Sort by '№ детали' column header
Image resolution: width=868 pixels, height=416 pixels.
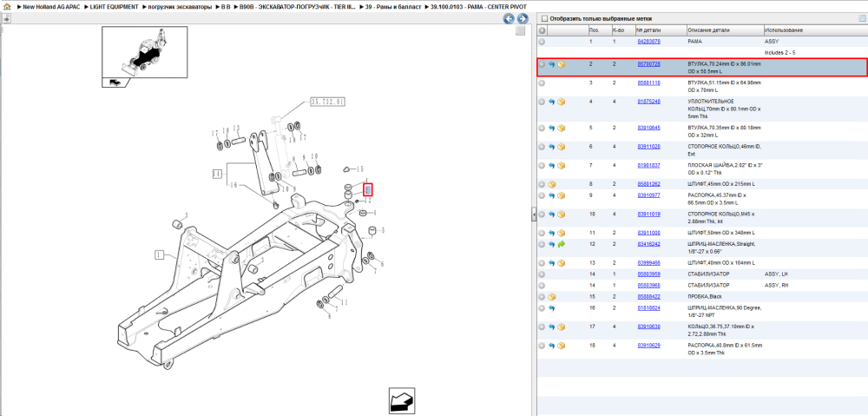coord(661,30)
